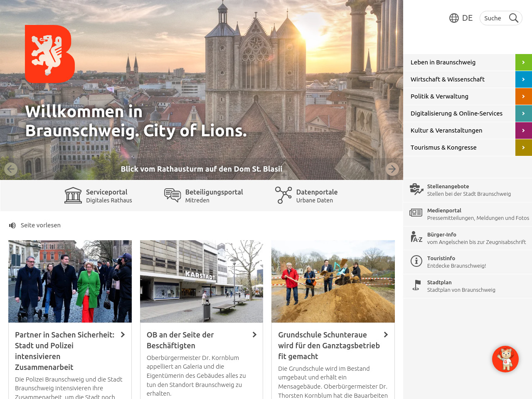Viewport: 532px width, 399px height.
Task: Open Politik & Verwaltung menu item
Action: click(x=439, y=96)
